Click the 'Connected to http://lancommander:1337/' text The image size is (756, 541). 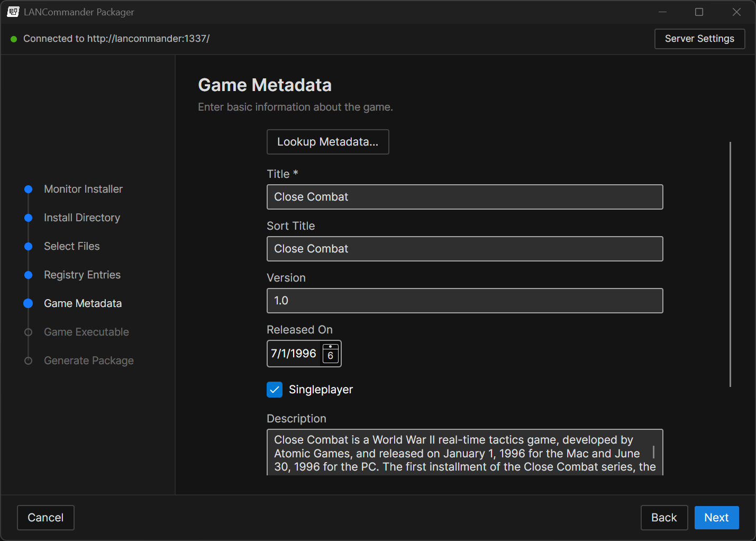[x=116, y=39]
